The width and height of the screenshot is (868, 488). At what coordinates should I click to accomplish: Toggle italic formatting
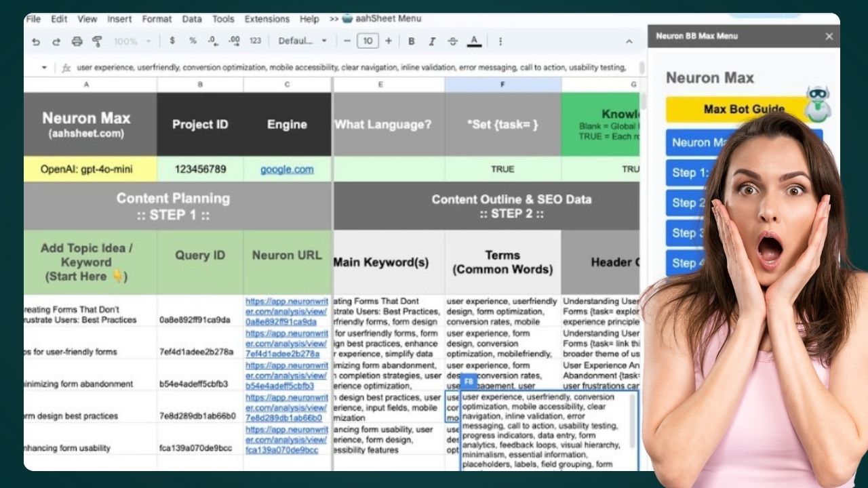(x=432, y=41)
